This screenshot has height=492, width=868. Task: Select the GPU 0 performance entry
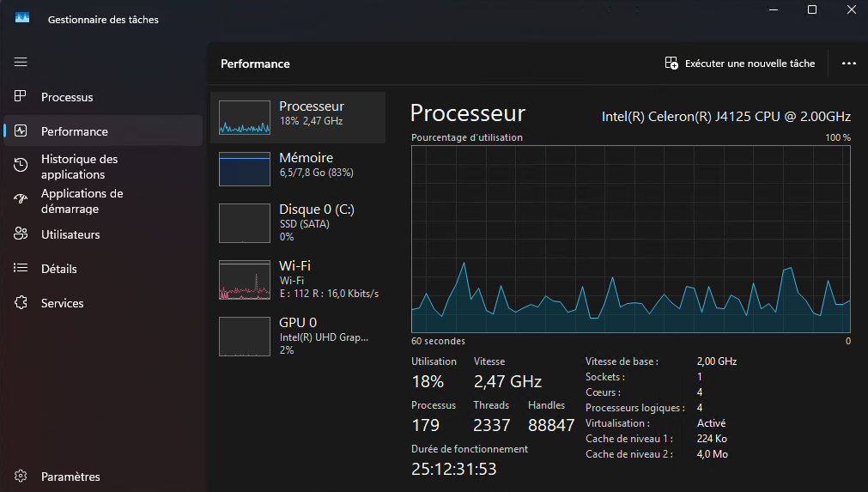298,336
